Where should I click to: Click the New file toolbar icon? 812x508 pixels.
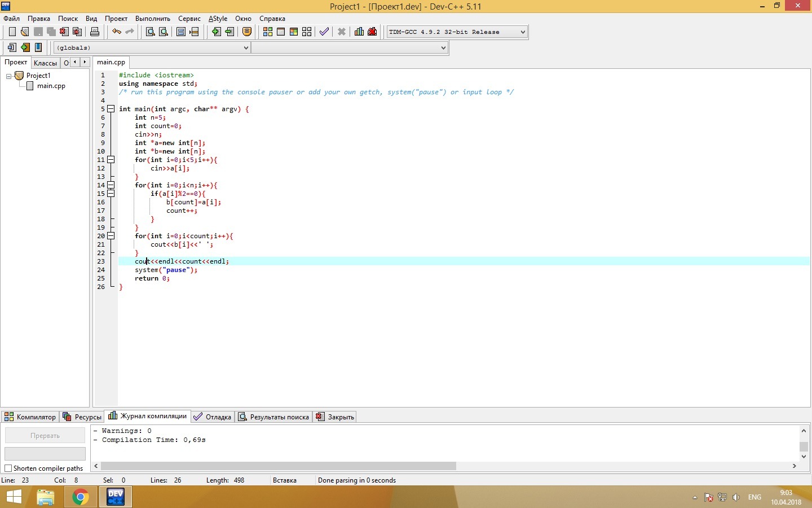pyautogui.click(x=12, y=32)
